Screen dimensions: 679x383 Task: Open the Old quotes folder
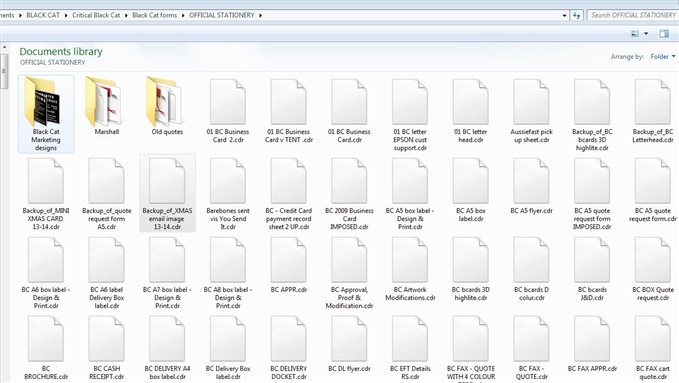[x=167, y=107]
